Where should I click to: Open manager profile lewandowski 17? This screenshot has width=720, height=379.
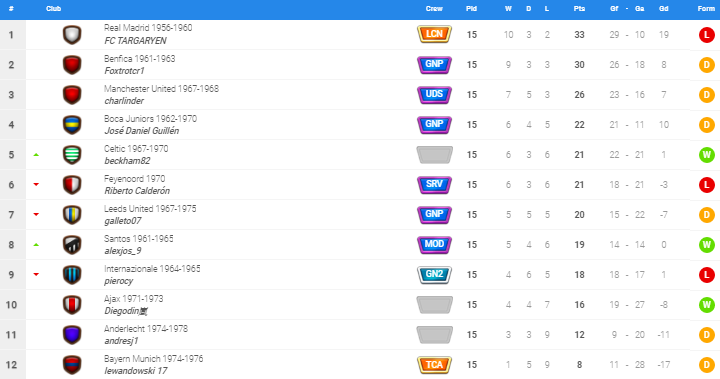click(x=136, y=371)
